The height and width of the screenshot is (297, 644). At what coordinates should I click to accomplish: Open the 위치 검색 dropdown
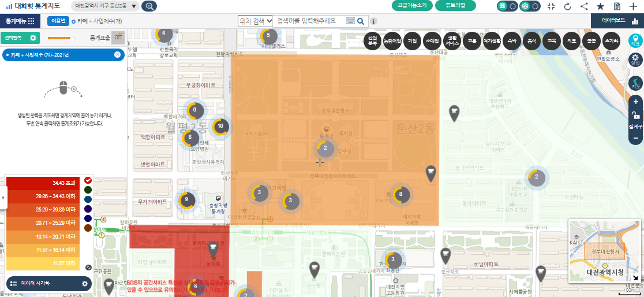tap(255, 21)
